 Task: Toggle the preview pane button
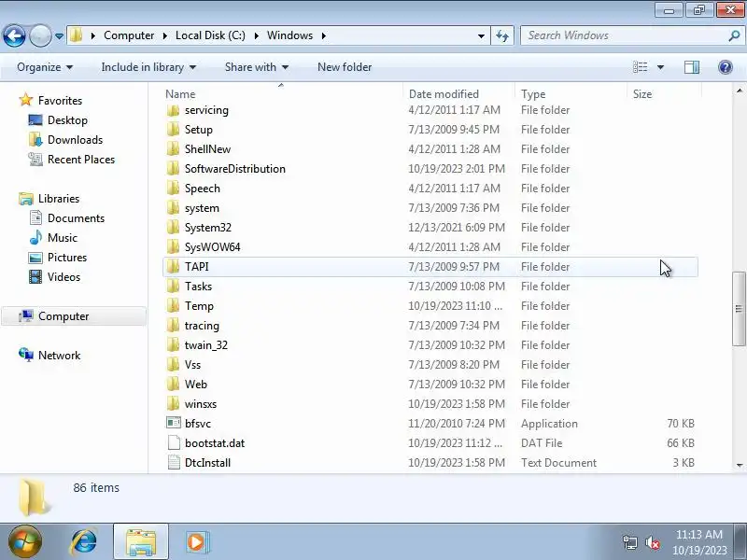(692, 67)
